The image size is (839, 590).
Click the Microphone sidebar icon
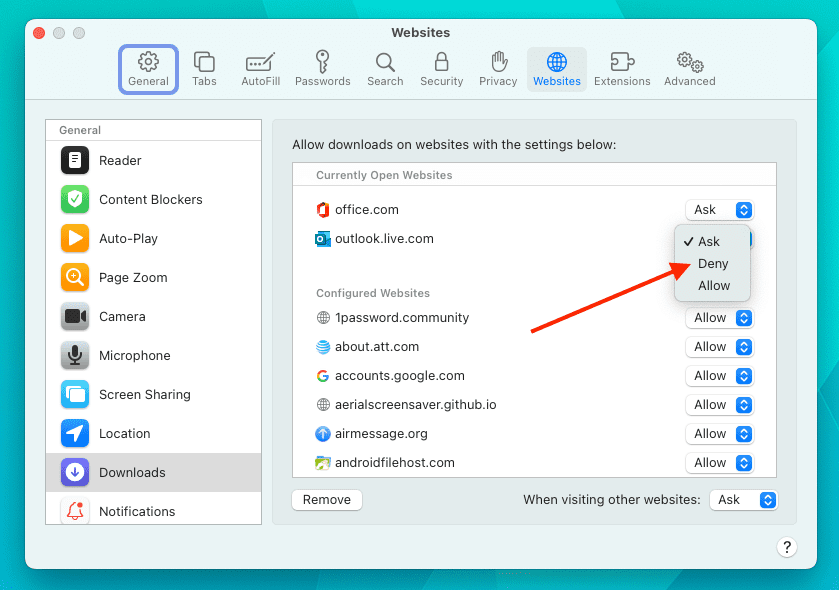[75, 356]
